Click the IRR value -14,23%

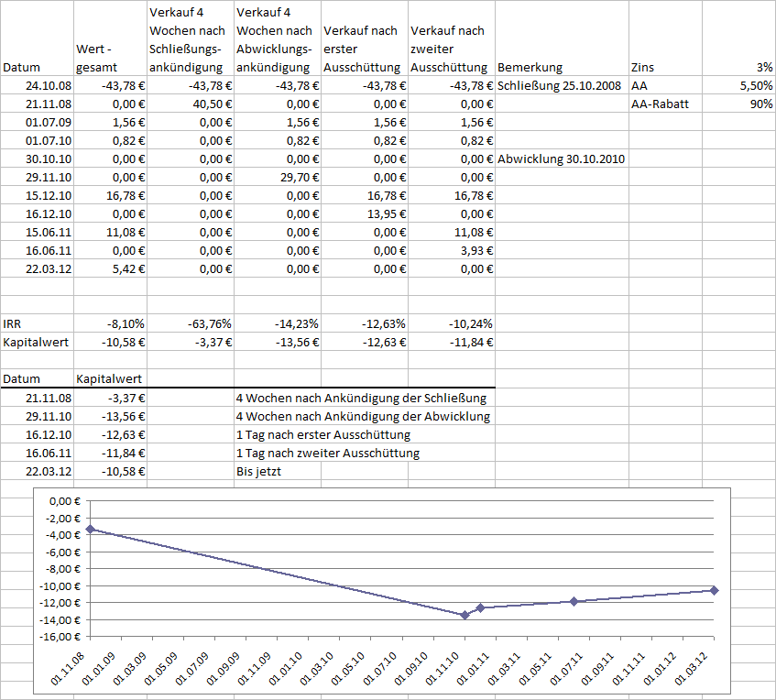pos(278,323)
